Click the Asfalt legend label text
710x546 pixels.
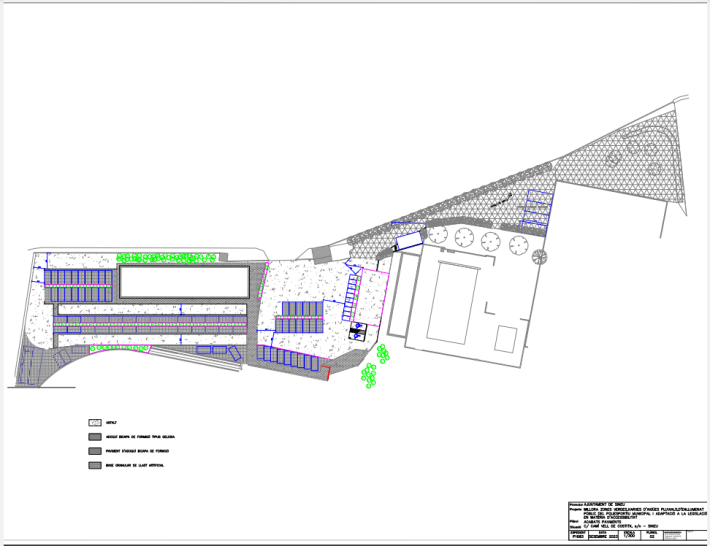tap(113, 423)
